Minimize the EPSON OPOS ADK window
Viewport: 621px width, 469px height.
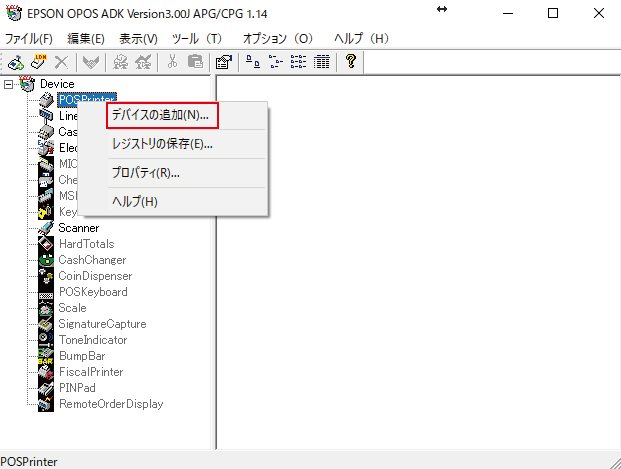click(508, 13)
